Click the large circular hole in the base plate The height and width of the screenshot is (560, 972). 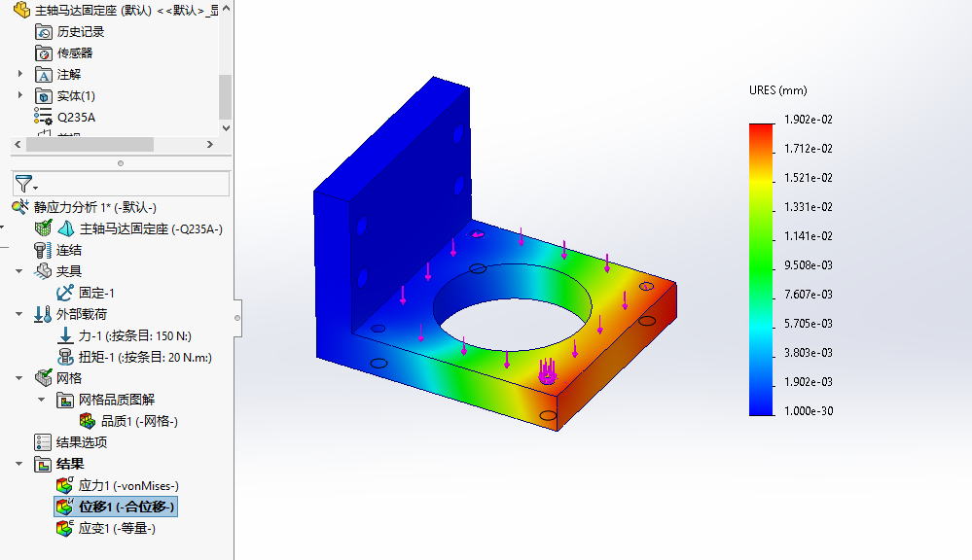coord(513,308)
